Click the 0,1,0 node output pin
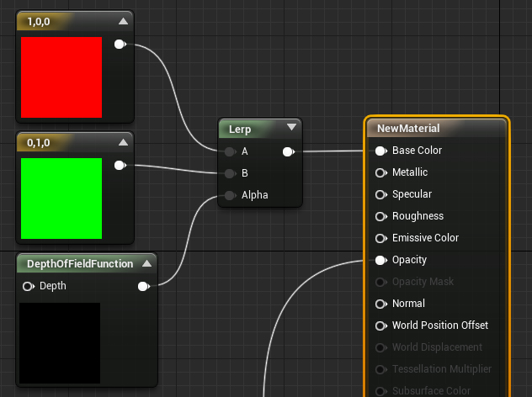532x397 pixels. [120, 166]
